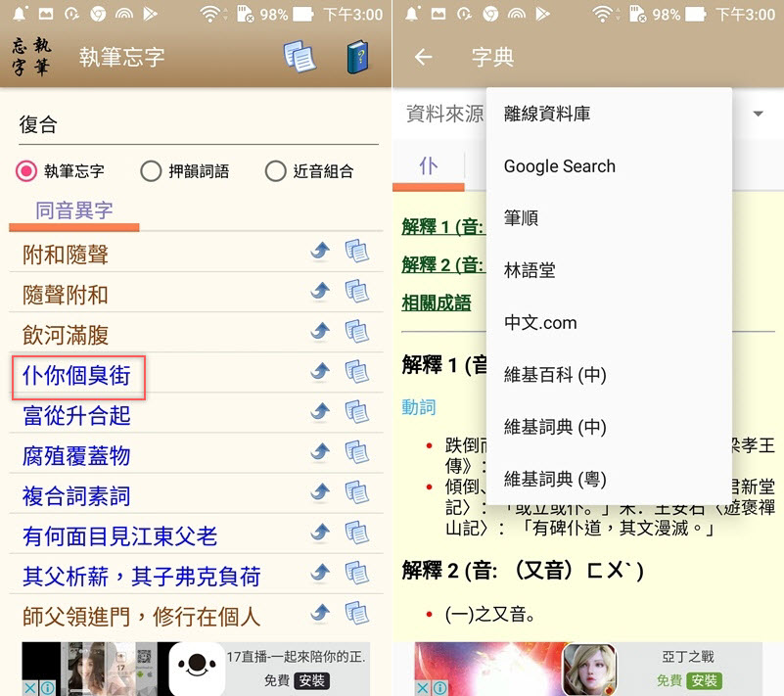
Task: Select the 近音組合 radio option
Action: coord(275,171)
